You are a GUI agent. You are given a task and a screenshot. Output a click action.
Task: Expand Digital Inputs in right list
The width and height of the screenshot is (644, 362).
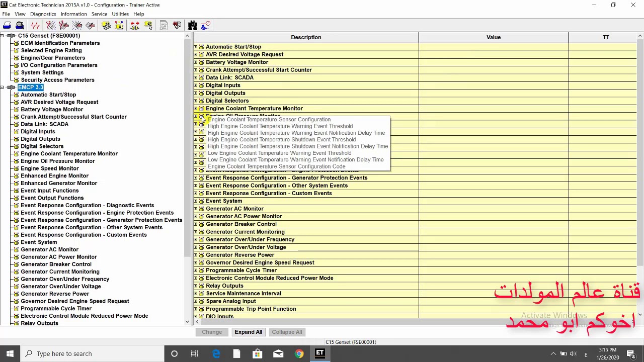(x=195, y=85)
